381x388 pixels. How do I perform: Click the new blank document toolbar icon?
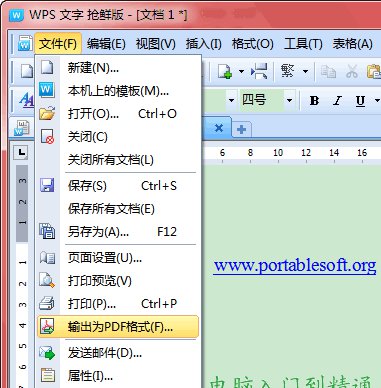click(x=27, y=71)
